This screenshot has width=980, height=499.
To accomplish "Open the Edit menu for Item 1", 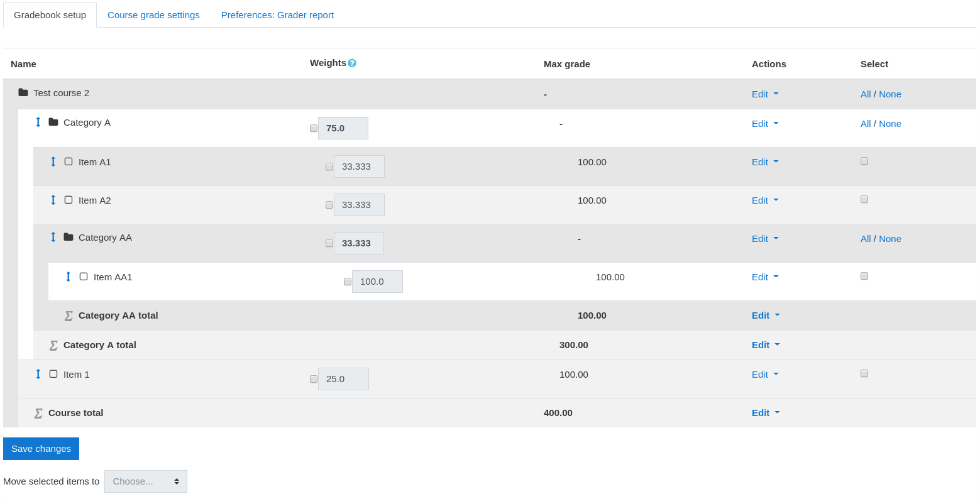I will coord(765,374).
